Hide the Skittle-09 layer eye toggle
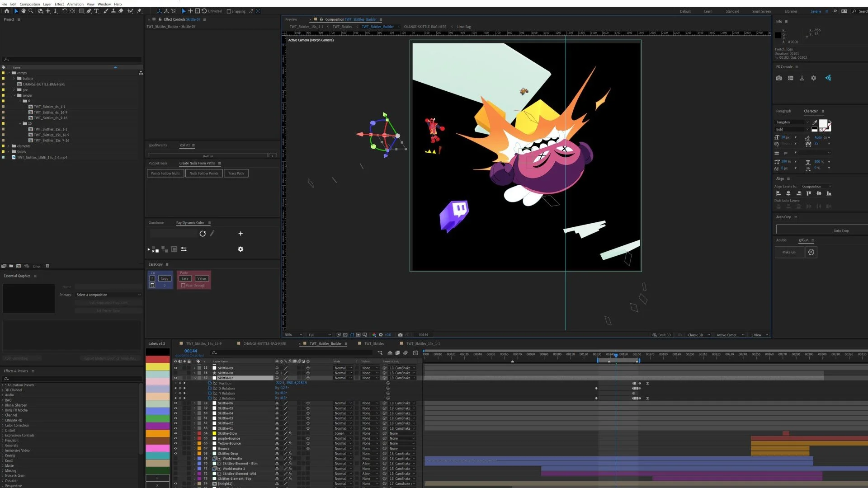This screenshot has width=868, height=488. click(175, 368)
